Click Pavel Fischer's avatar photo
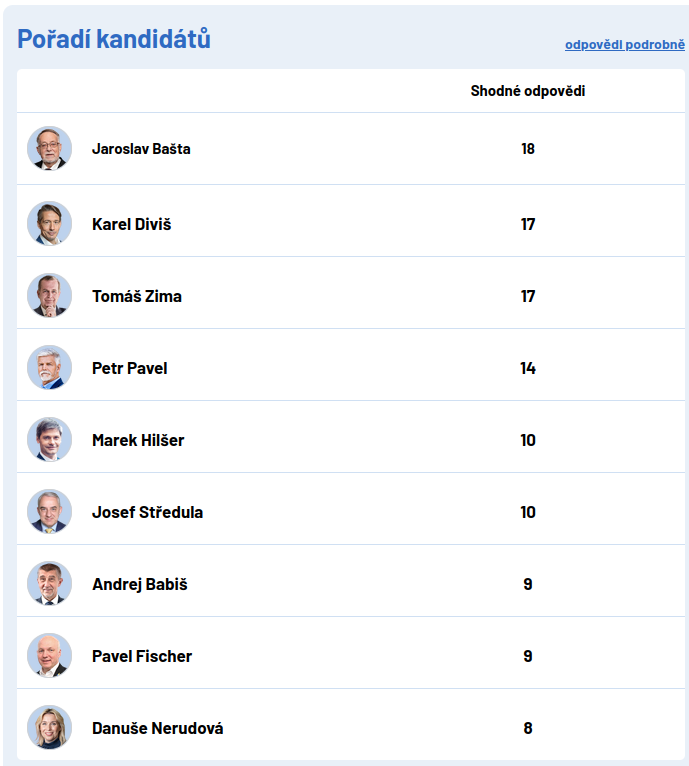The image size is (689, 766). [49, 656]
